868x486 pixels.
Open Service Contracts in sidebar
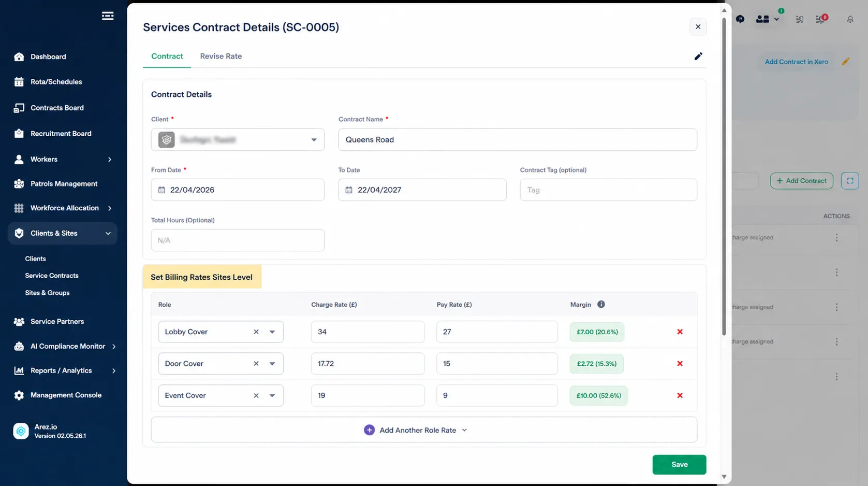click(x=52, y=276)
